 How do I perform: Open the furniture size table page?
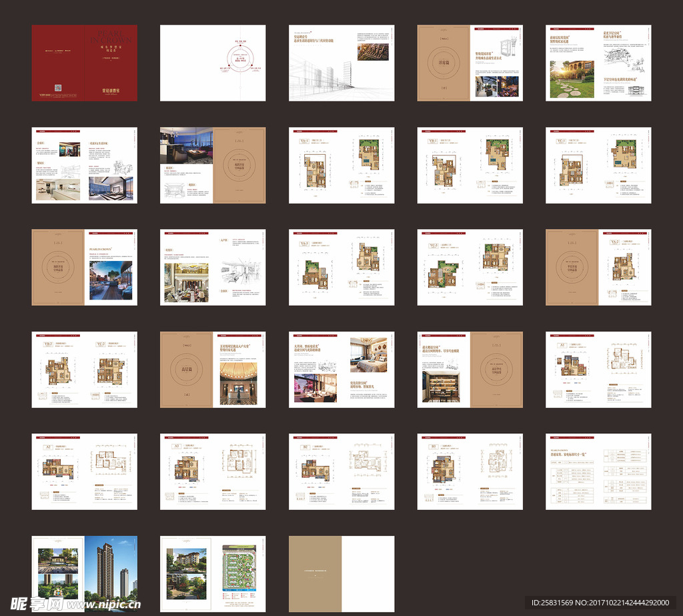point(598,472)
